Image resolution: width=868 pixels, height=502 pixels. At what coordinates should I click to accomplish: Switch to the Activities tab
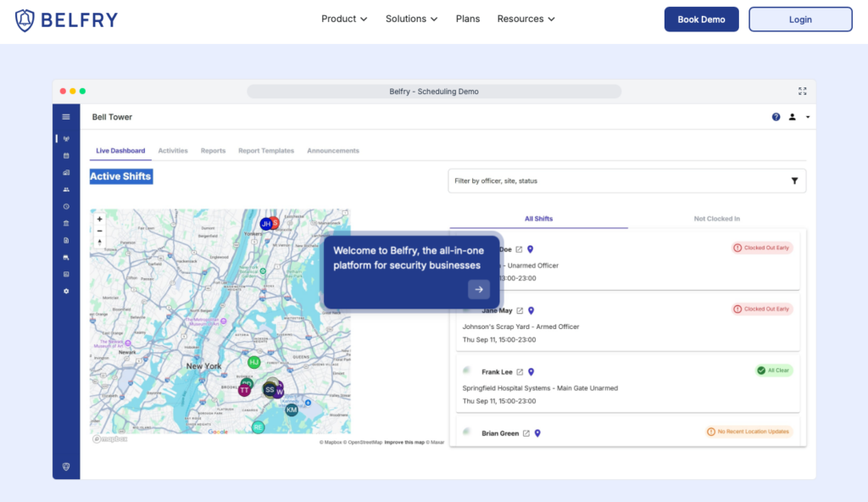tap(173, 151)
